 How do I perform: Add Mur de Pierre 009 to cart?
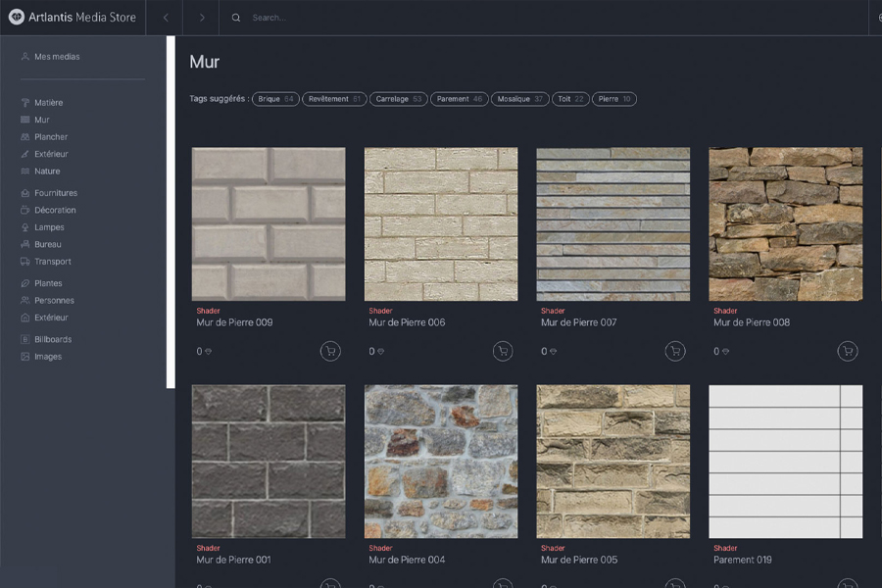pos(330,351)
